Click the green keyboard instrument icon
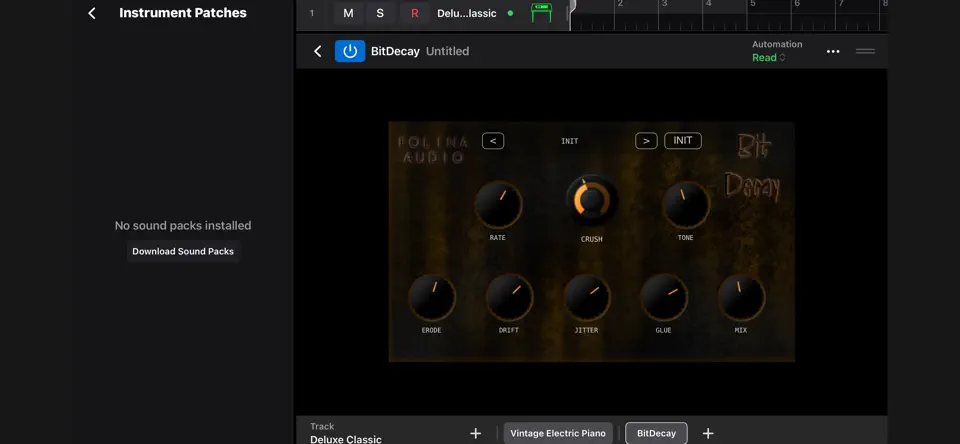Viewport: 960px width, 444px height. pos(541,13)
